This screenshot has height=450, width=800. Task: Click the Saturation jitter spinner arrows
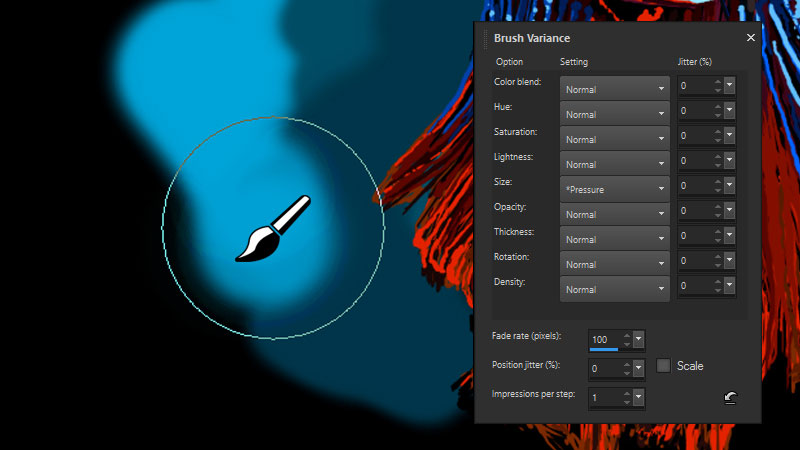pyautogui.click(x=718, y=136)
